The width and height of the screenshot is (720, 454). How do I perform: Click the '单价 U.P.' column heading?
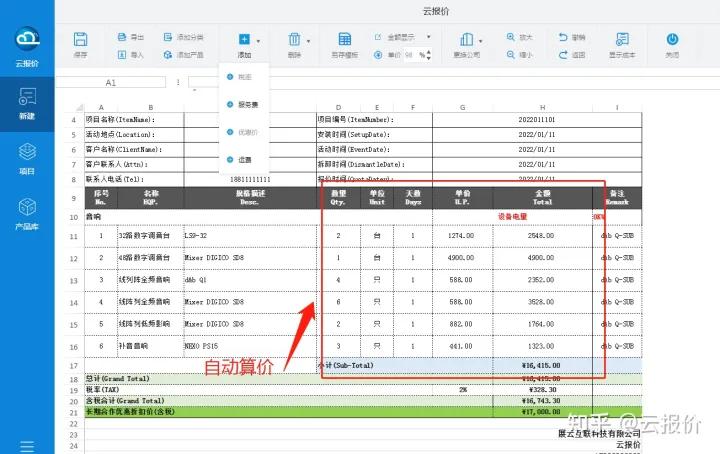pyautogui.click(x=462, y=198)
